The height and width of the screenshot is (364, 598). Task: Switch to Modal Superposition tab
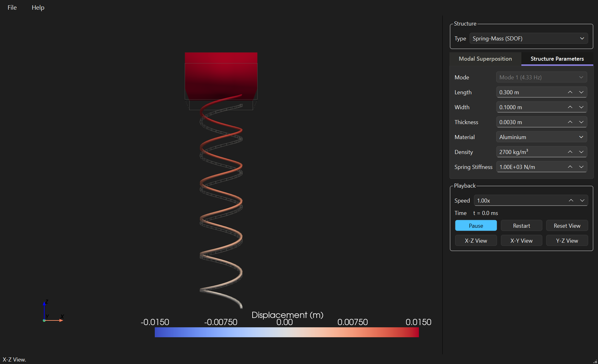pos(485,59)
